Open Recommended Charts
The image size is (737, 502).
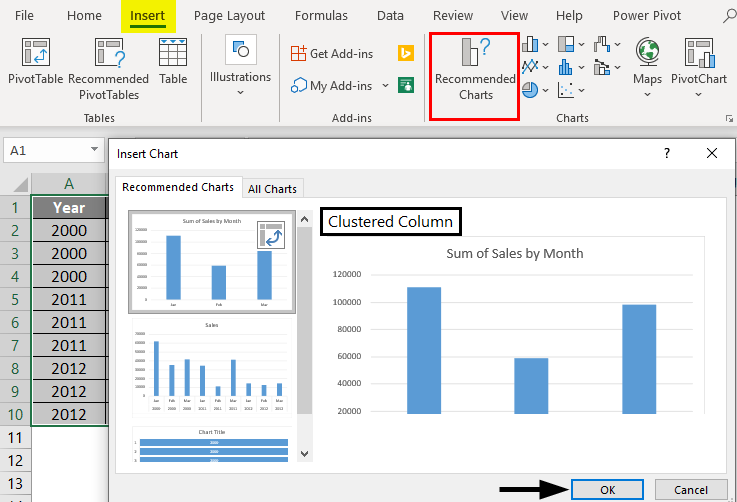(475, 76)
